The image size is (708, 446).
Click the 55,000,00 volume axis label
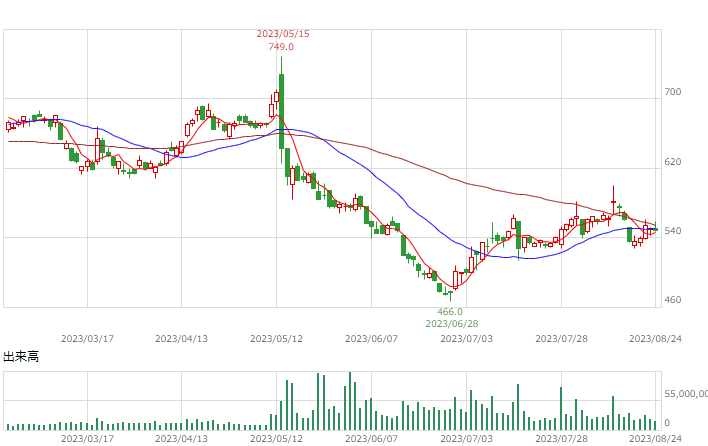[x=686, y=394]
